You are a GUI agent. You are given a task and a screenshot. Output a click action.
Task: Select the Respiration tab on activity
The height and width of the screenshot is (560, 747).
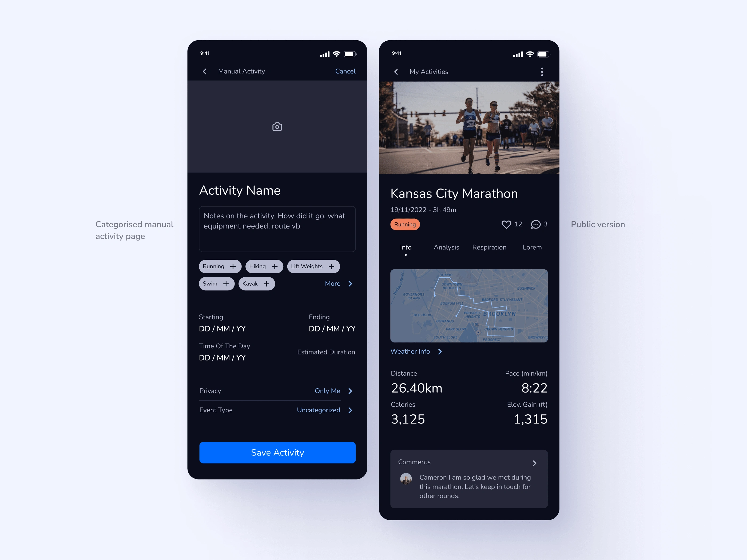(x=489, y=247)
